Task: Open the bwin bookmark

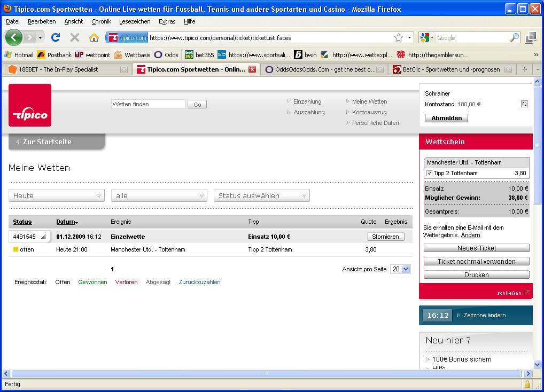Action: [x=305, y=55]
